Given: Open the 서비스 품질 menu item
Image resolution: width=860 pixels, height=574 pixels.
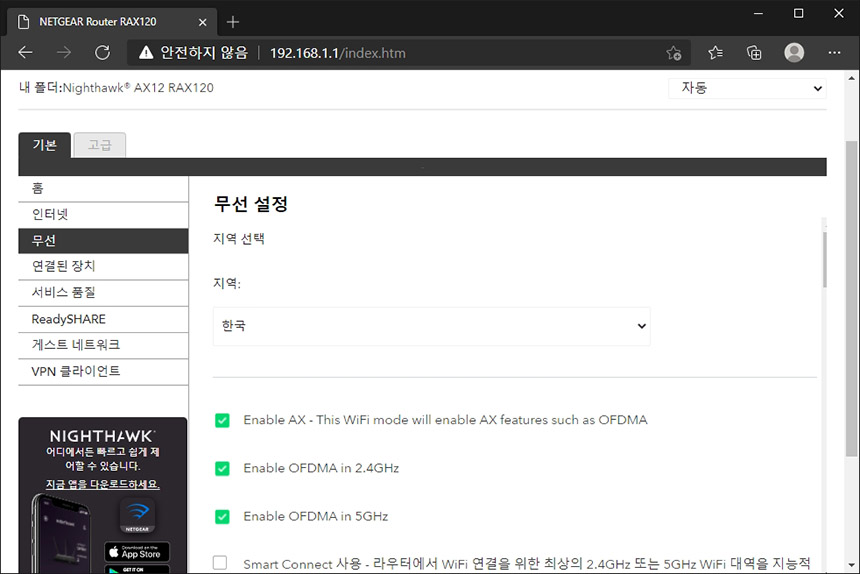Looking at the screenshot, I should click(x=103, y=293).
